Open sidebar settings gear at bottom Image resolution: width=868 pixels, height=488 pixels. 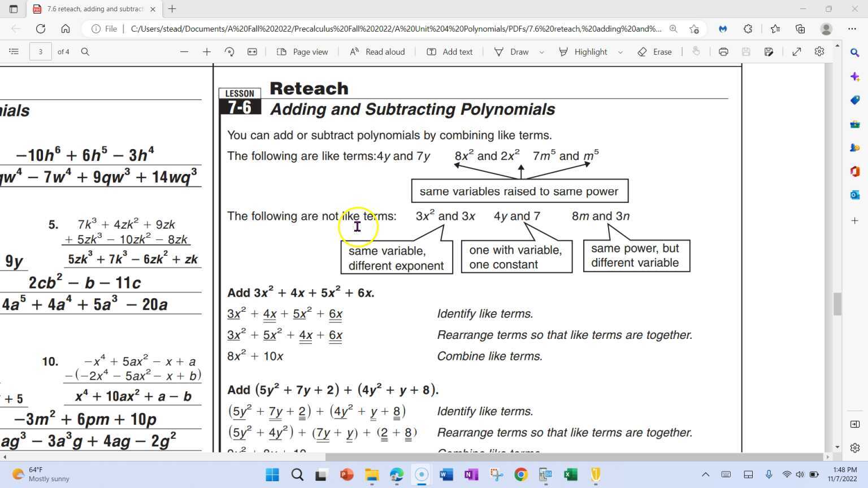855,448
